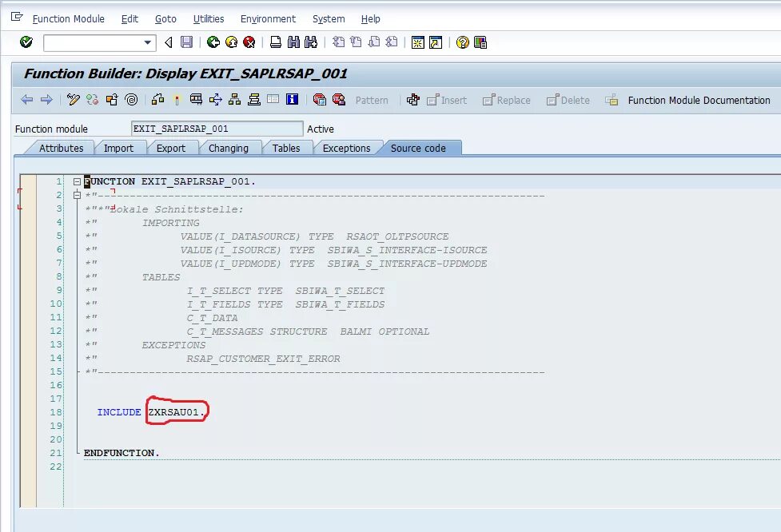The height and width of the screenshot is (532, 781).
Task: Click the Help question mark icon
Action: pyautogui.click(x=464, y=43)
